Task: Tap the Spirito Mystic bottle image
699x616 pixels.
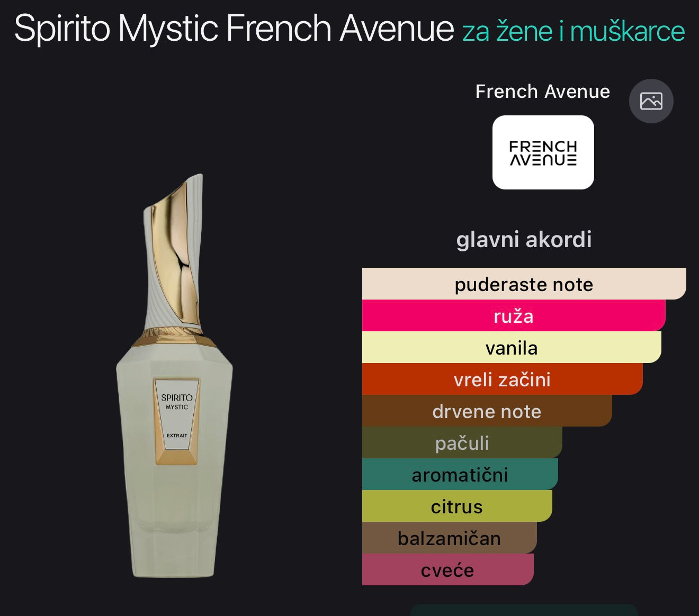Action: pyautogui.click(x=174, y=376)
